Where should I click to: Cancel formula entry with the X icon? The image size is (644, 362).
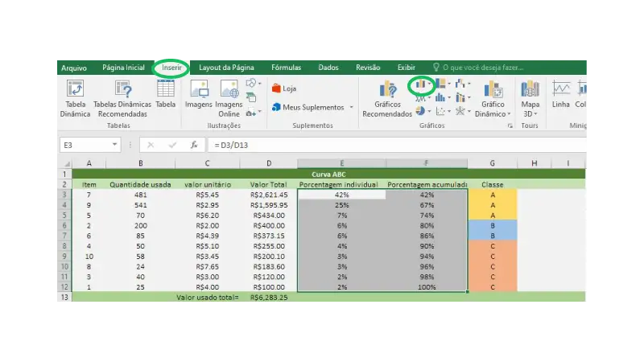pyautogui.click(x=151, y=145)
